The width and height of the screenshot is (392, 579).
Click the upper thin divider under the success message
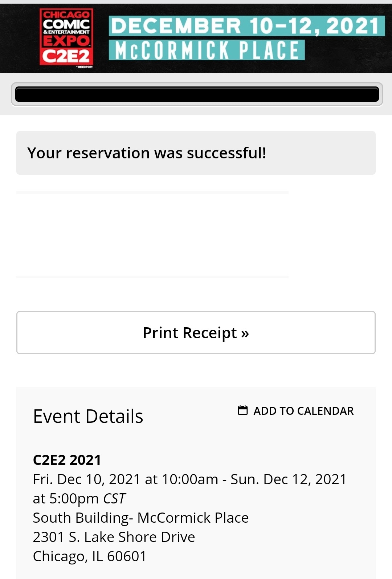(152, 193)
